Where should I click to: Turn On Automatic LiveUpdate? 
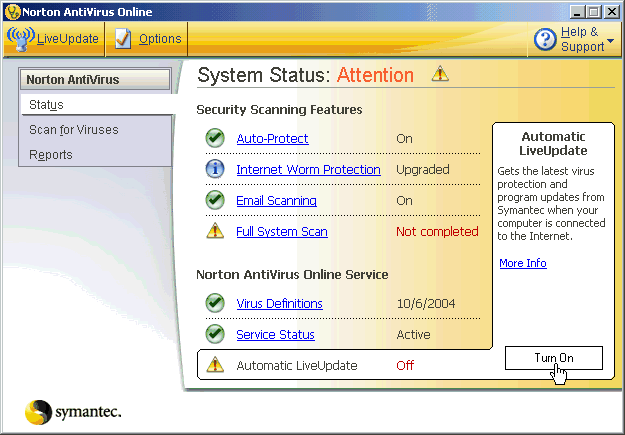pos(553,358)
